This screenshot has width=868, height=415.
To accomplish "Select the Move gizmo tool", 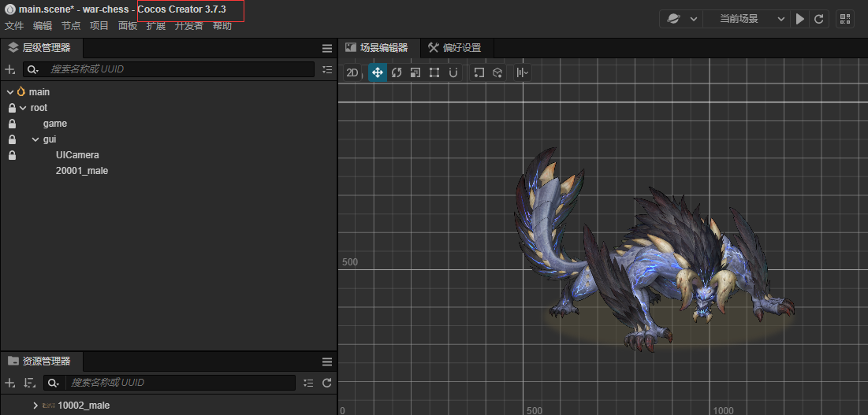I will 378,72.
